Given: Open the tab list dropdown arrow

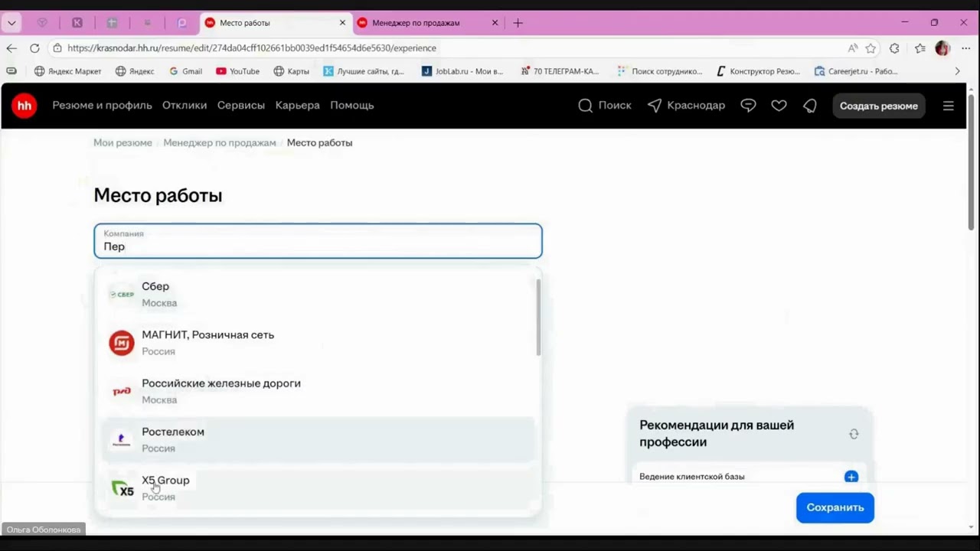Looking at the screenshot, I should click(x=11, y=23).
